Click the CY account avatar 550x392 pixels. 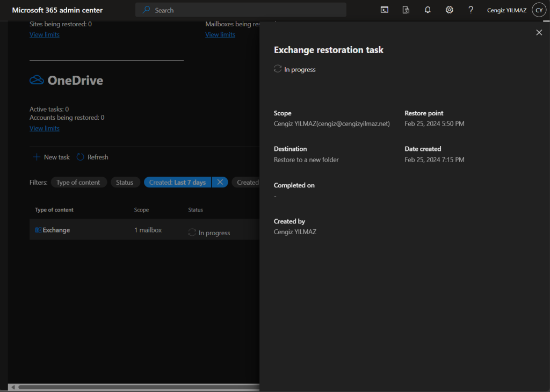[x=539, y=10]
